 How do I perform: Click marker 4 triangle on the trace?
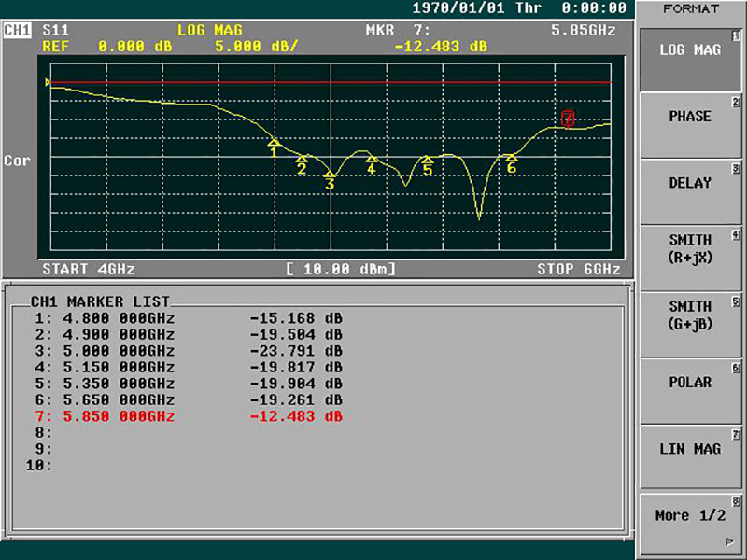(x=372, y=159)
